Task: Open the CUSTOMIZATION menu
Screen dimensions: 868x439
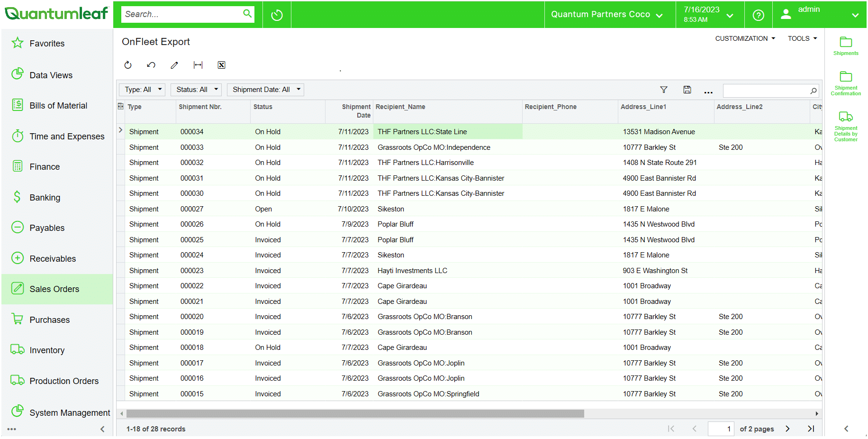Action: coord(745,38)
